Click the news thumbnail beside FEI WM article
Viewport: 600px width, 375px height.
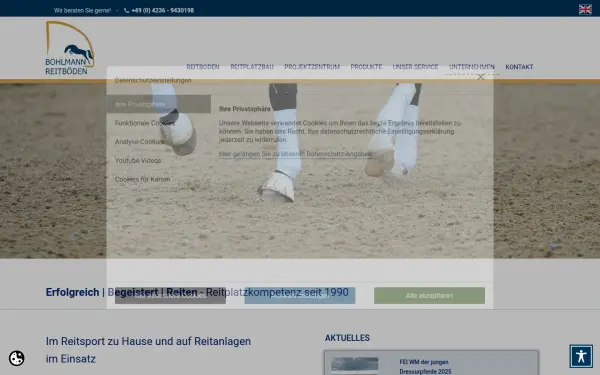click(x=354, y=366)
